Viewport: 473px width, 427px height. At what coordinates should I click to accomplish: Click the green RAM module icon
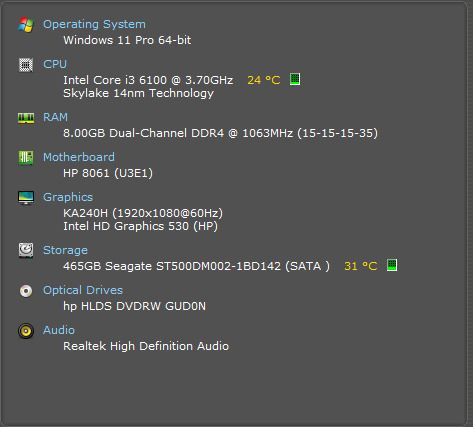[26, 118]
